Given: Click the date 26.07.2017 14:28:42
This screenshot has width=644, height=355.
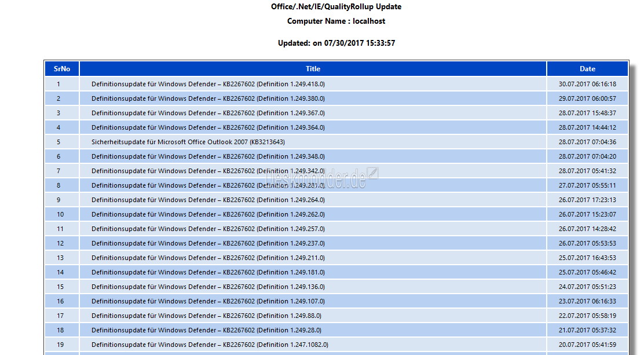Looking at the screenshot, I should (587, 229).
